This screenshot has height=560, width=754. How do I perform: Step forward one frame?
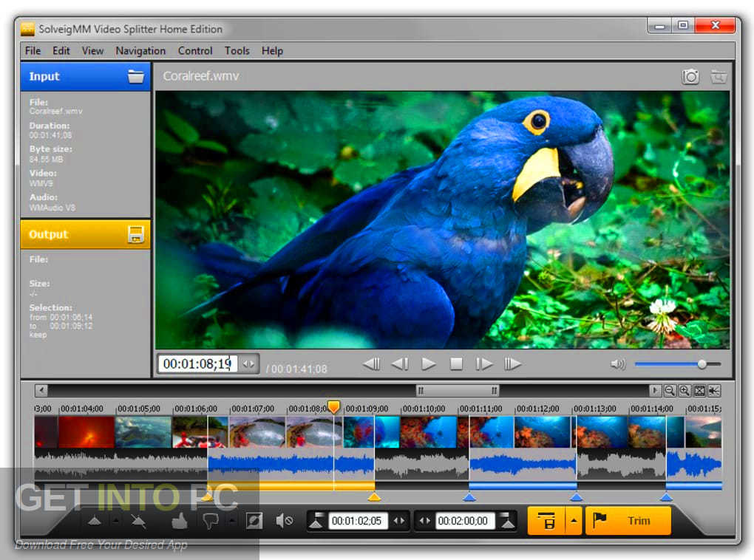point(483,364)
